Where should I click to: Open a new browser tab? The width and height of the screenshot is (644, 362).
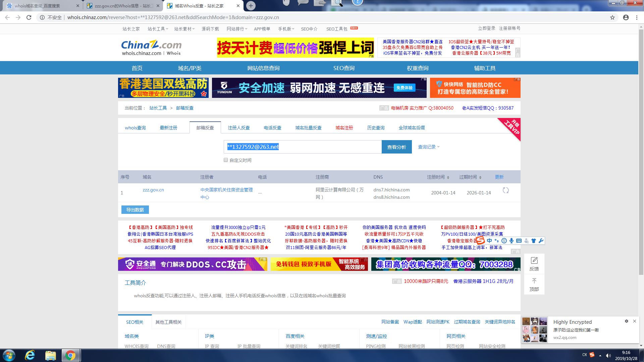pos(251,6)
